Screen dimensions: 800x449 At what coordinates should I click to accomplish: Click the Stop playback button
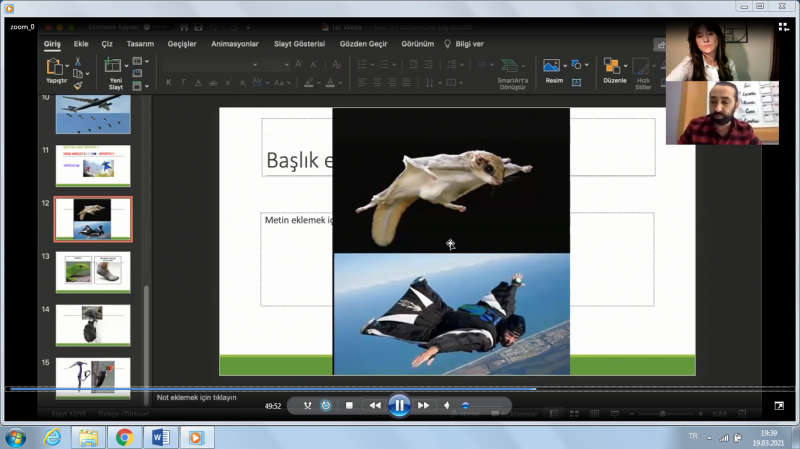(349, 405)
